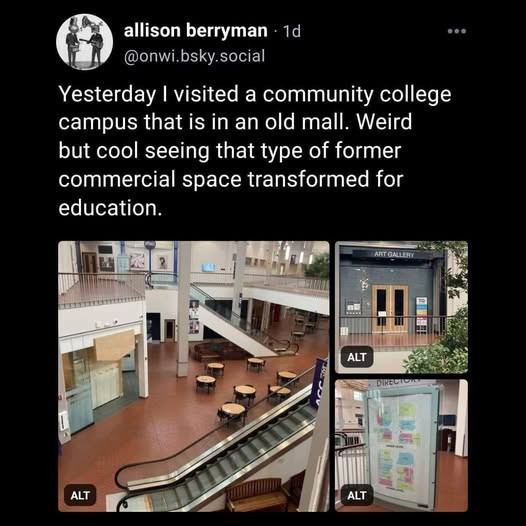Open the Art Gallery entrance photo
526x526 pixels.
point(401,307)
